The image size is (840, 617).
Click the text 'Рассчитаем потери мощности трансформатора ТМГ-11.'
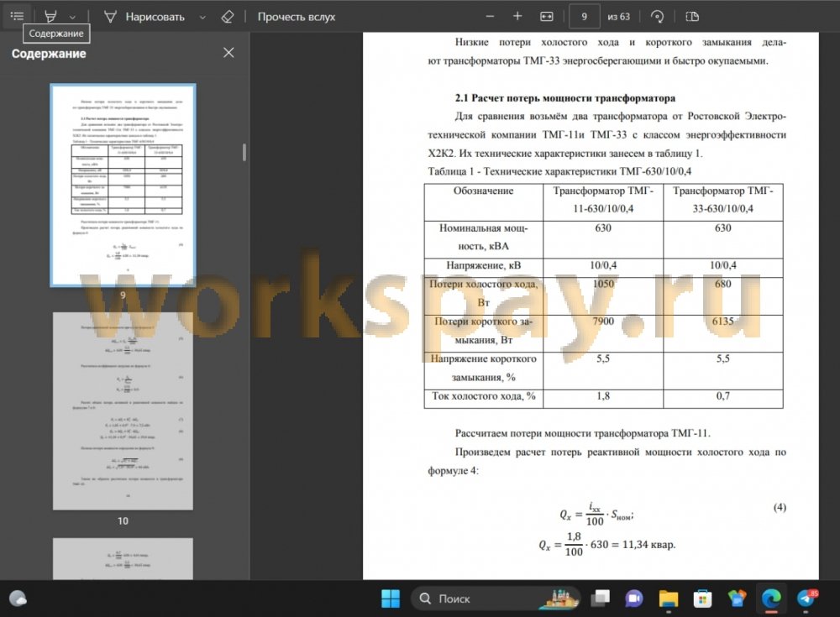583,433
